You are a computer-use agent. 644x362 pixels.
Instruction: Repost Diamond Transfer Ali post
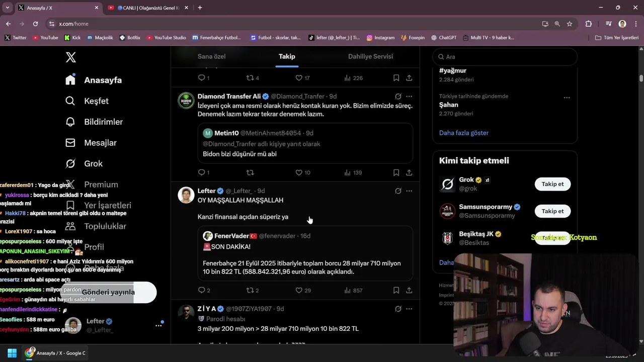(x=250, y=172)
